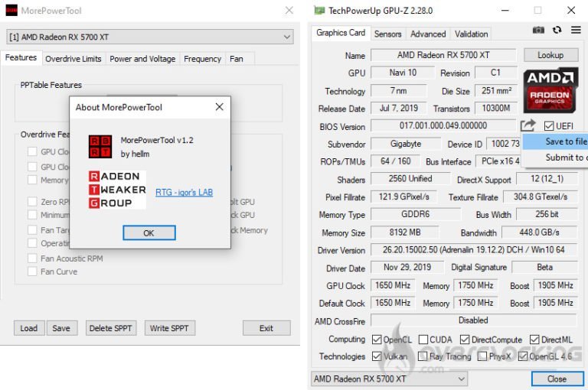Viewport: 588px width, 390px height.
Task: Enable Fan Acoustic RPM feature
Action: tap(32, 258)
